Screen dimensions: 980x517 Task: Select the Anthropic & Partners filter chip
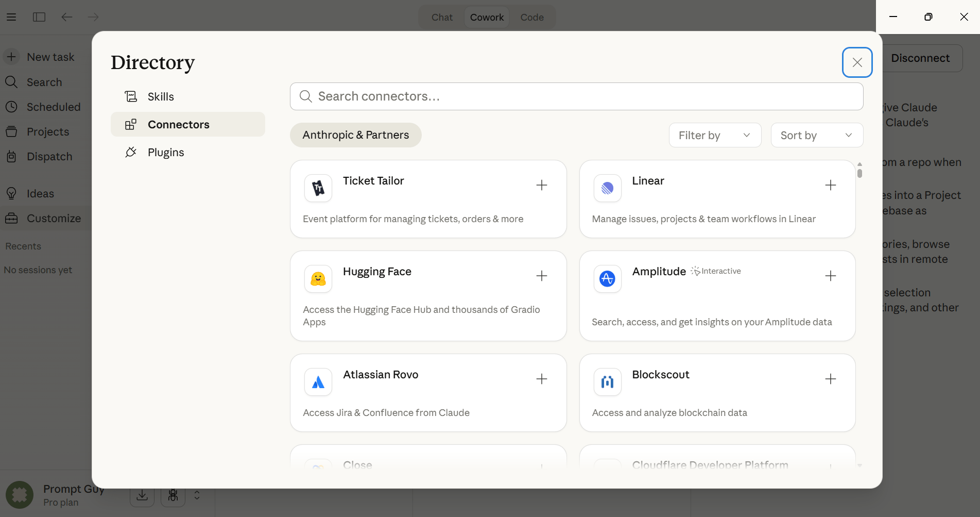(x=356, y=135)
